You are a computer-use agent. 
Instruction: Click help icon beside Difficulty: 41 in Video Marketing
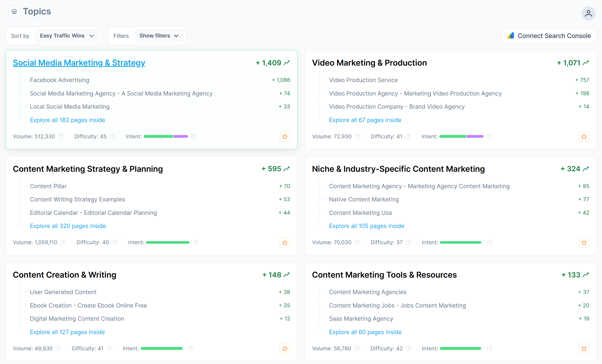tap(408, 137)
